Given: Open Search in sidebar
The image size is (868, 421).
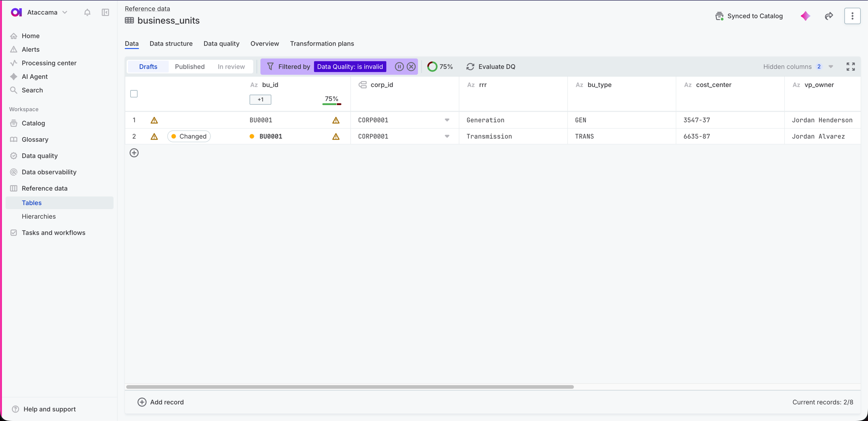Looking at the screenshot, I should (32, 90).
